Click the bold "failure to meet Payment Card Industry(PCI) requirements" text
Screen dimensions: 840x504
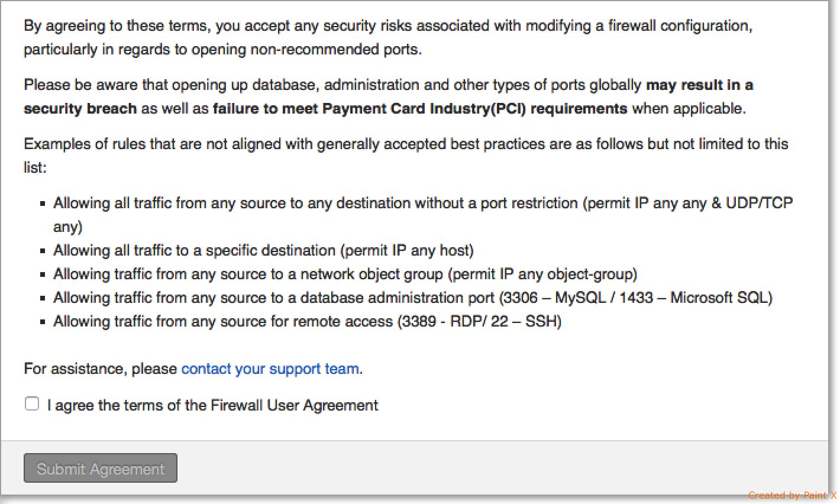pos(420,109)
